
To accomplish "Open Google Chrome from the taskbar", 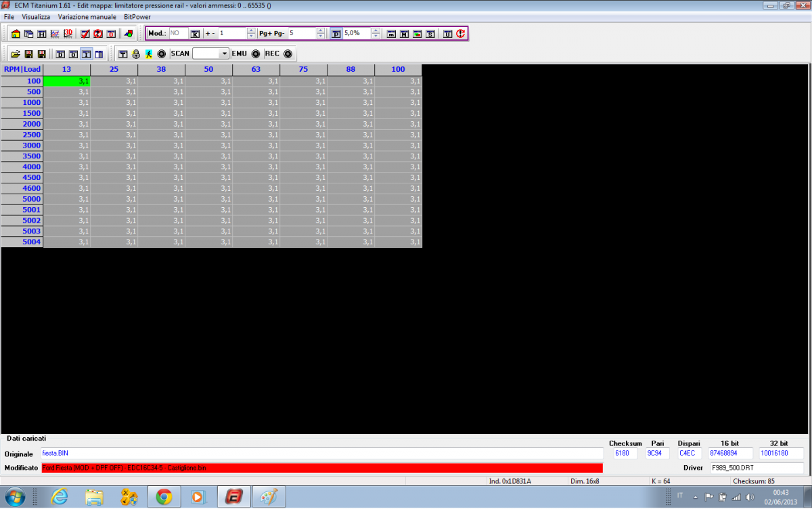I will (x=163, y=497).
